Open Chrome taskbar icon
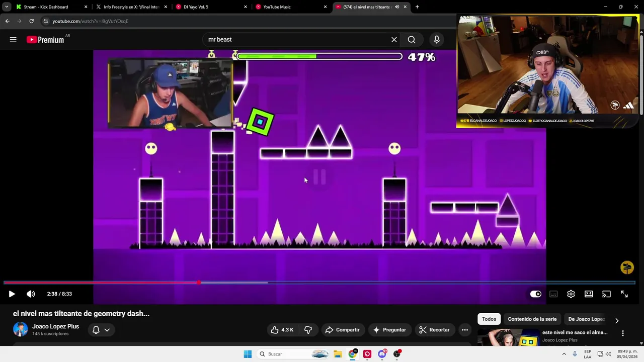Image resolution: width=644 pixels, height=362 pixels. tap(353, 354)
